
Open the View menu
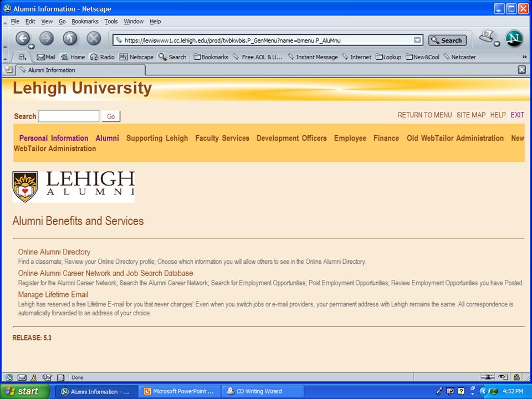[47, 22]
